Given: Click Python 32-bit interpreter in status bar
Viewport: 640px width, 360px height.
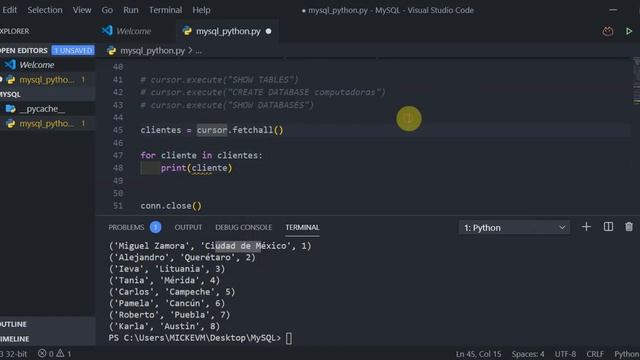Looking at the screenshot, I should click(13, 354).
